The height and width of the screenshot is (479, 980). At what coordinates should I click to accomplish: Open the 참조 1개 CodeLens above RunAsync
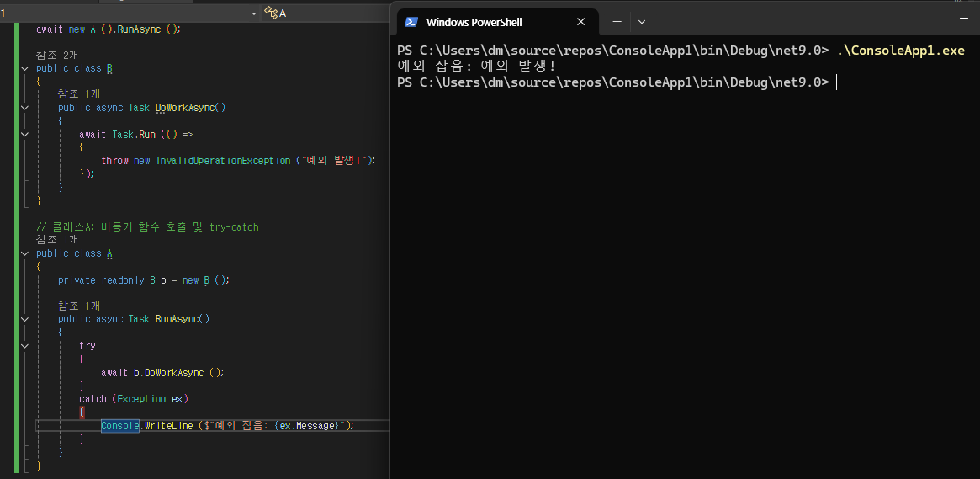[79, 306]
